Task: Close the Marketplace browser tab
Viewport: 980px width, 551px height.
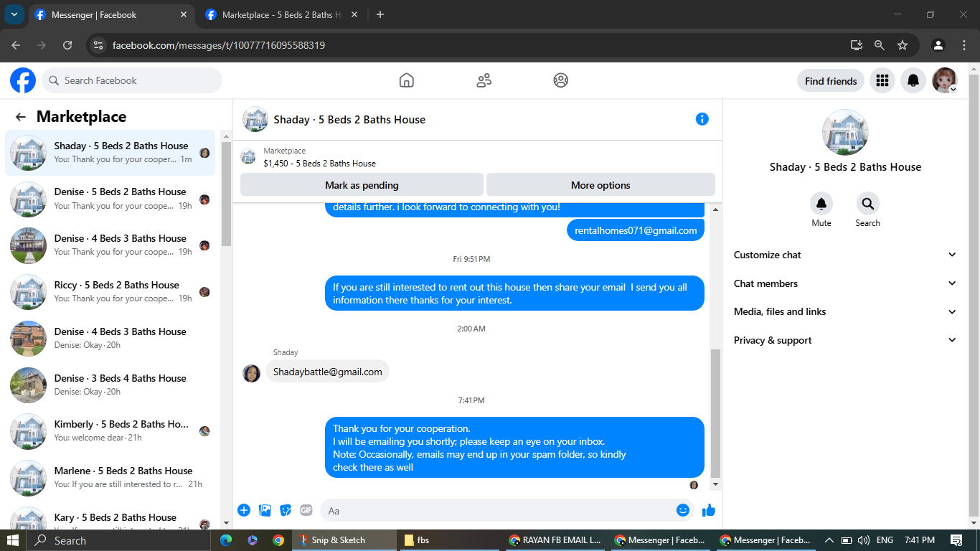Action: [x=354, y=14]
